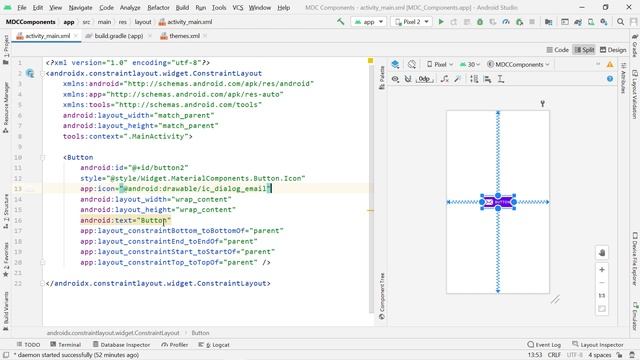
Task: Open the Align icon menu
Action: [487, 79]
